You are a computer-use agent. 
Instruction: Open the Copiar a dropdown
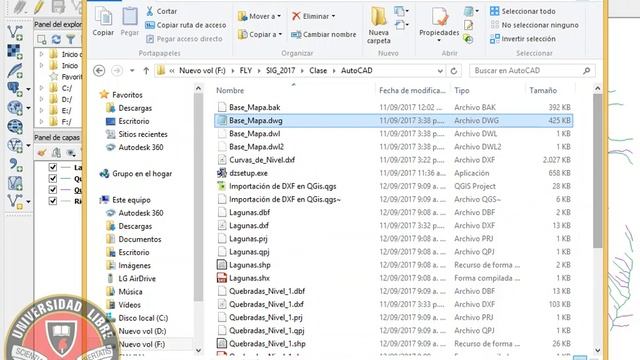(x=260, y=35)
